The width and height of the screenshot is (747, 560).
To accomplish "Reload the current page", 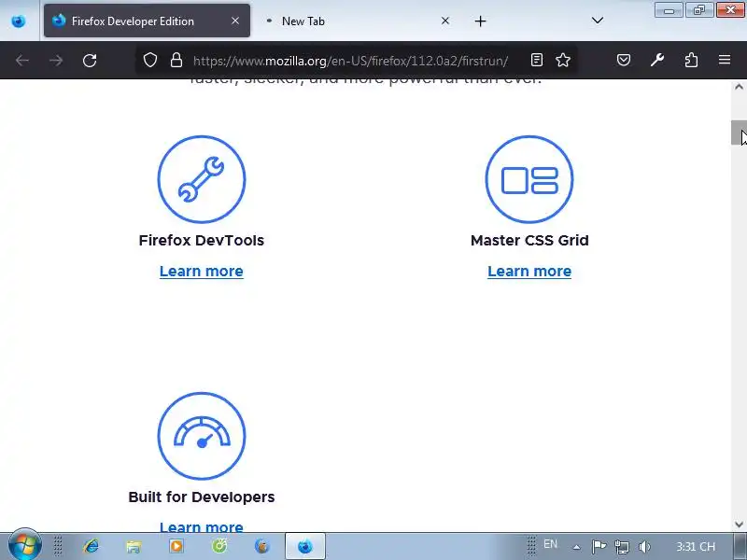I will coord(90,61).
